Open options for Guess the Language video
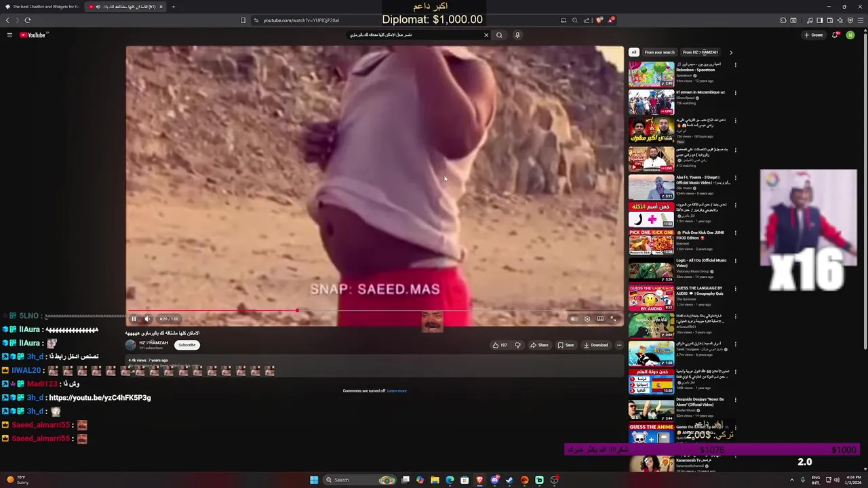 click(x=735, y=288)
